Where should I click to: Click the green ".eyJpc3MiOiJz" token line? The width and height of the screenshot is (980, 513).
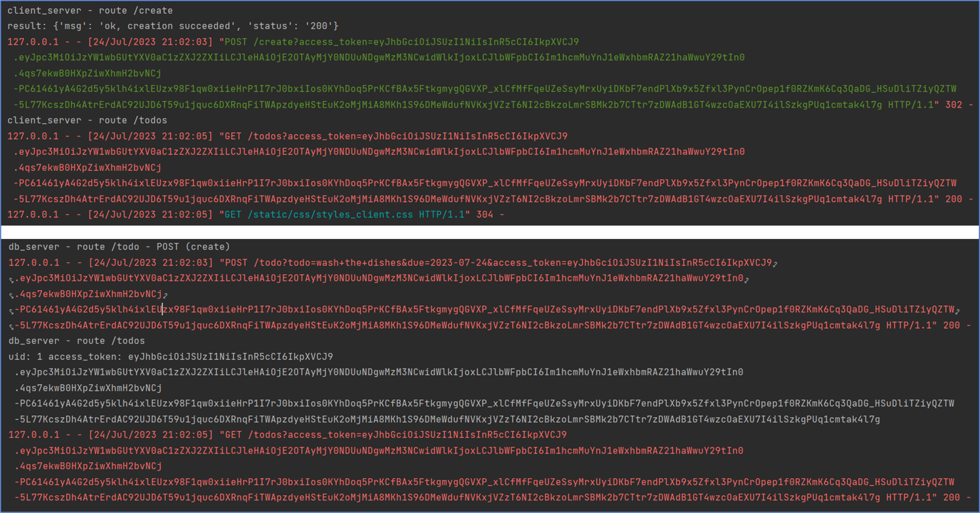pyautogui.click(x=379, y=57)
